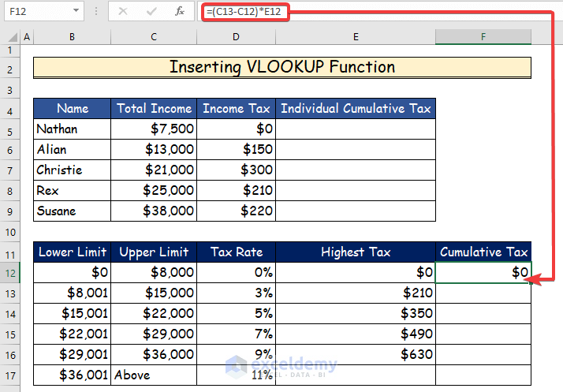Click the $7,500 total income cell
563x392 pixels.
click(154, 129)
